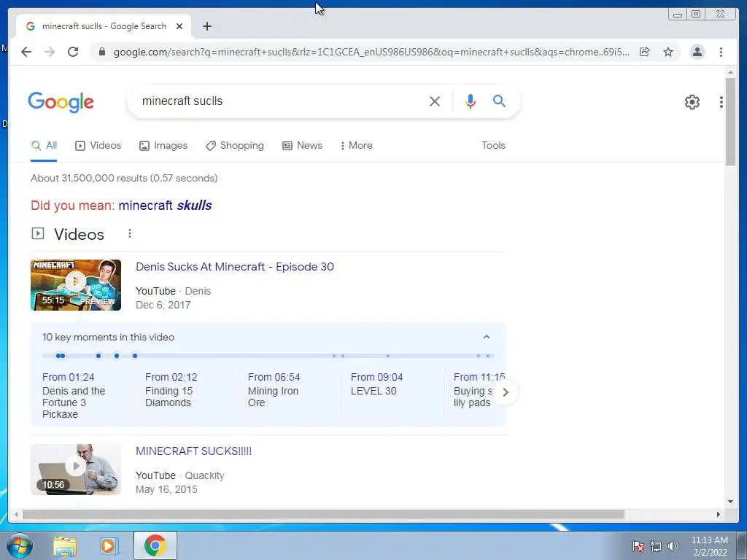Expand the More search filters
The width and height of the screenshot is (747, 560).
[x=356, y=146]
